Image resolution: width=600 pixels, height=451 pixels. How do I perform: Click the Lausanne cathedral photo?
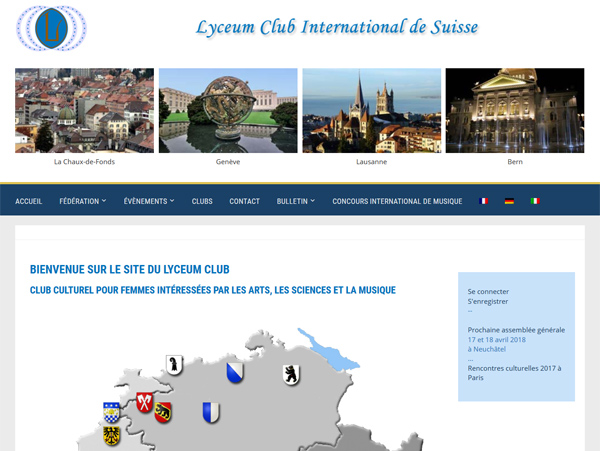(372, 111)
